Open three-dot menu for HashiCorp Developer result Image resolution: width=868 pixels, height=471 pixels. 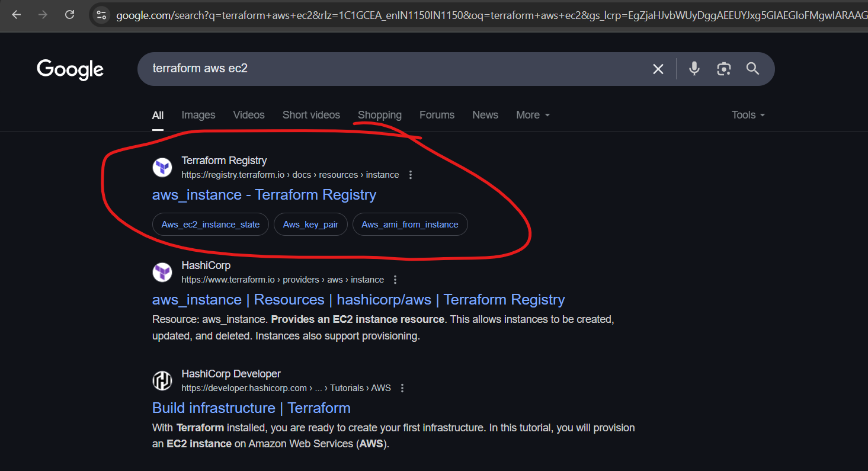(402, 388)
